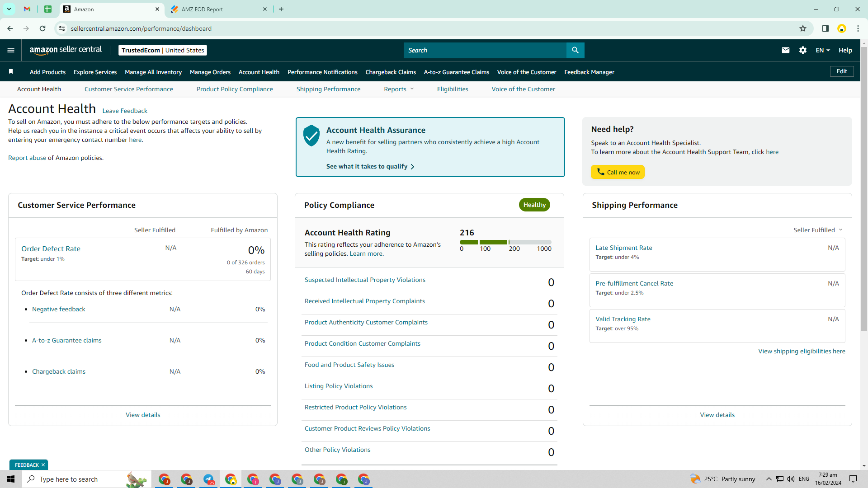Close the Amazon tab
The height and width of the screenshot is (488, 868).
[x=157, y=9]
